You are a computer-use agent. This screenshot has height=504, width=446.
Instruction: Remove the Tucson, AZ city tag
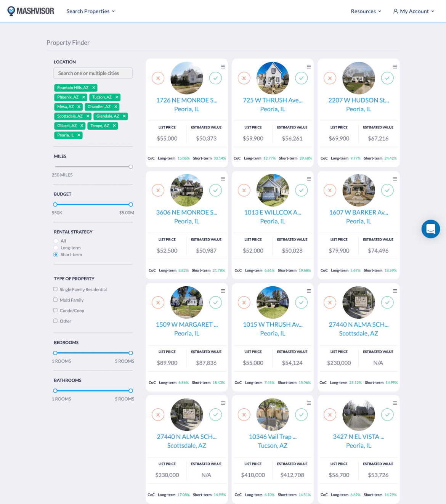coord(117,97)
